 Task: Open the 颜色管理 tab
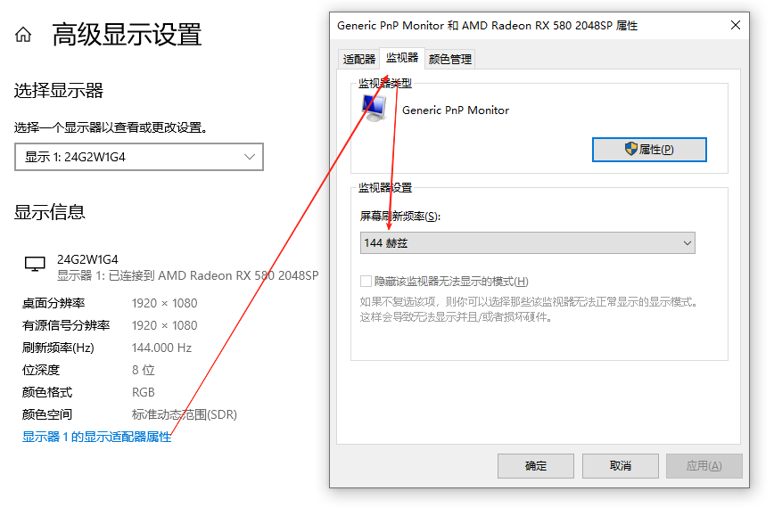tap(449, 59)
